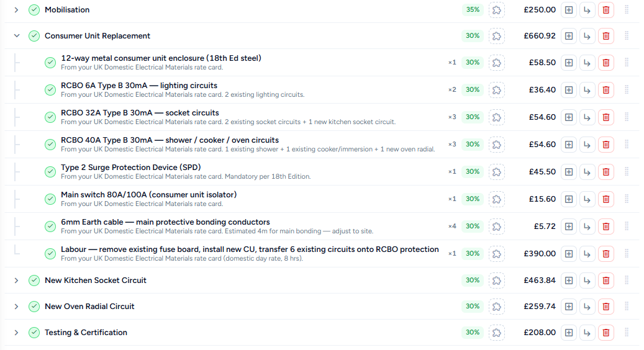Delete the Mobilisation section with trash icon
644x350 pixels.
tap(605, 10)
